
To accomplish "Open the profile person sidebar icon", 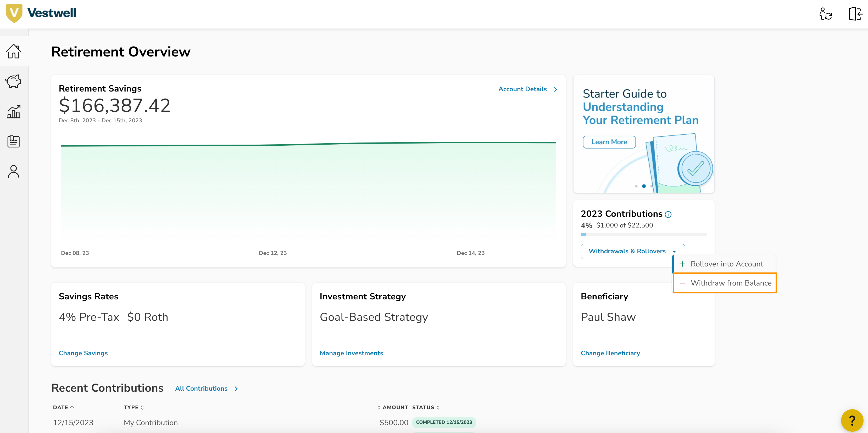I will 13,171.
